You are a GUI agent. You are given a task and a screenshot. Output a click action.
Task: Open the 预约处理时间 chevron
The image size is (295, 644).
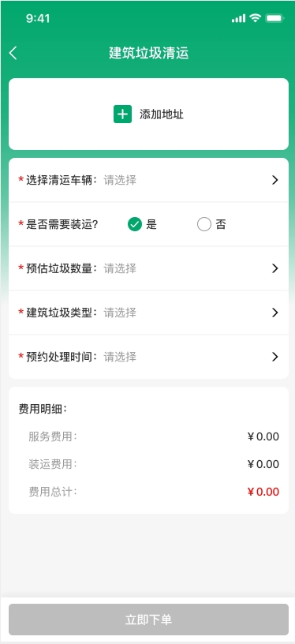(x=275, y=357)
